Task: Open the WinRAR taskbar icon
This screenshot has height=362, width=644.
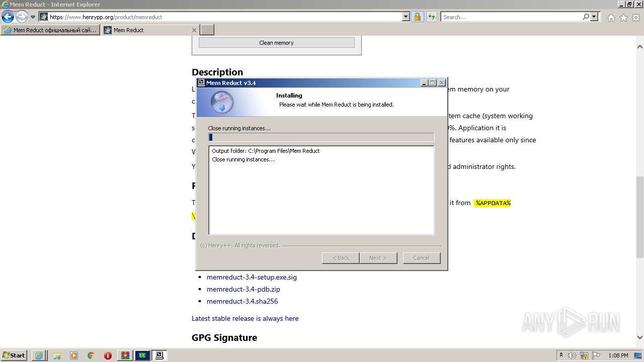Action: tap(125, 355)
